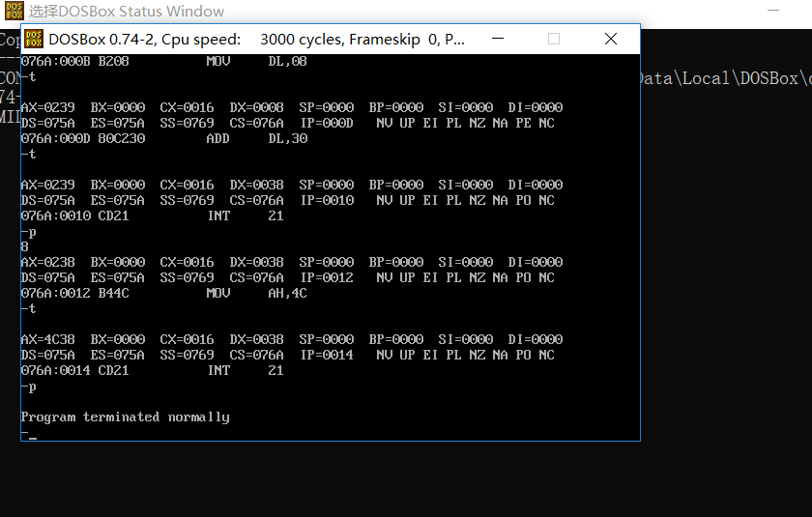Click the INT 21 line at address 076A:0014
This screenshot has width=812, height=517.
click(153, 370)
